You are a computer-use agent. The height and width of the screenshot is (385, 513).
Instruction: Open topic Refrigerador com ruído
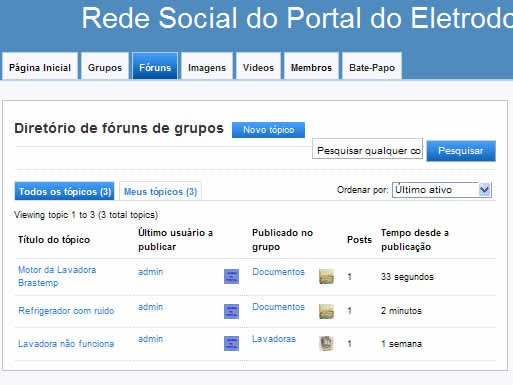point(66,311)
